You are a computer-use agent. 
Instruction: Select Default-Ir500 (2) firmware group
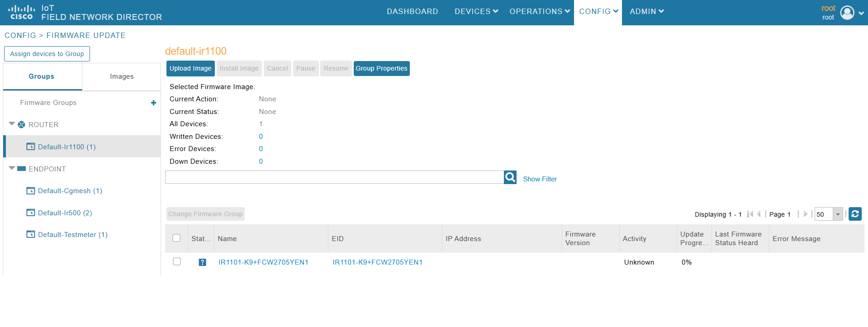(x=65, y=213)
